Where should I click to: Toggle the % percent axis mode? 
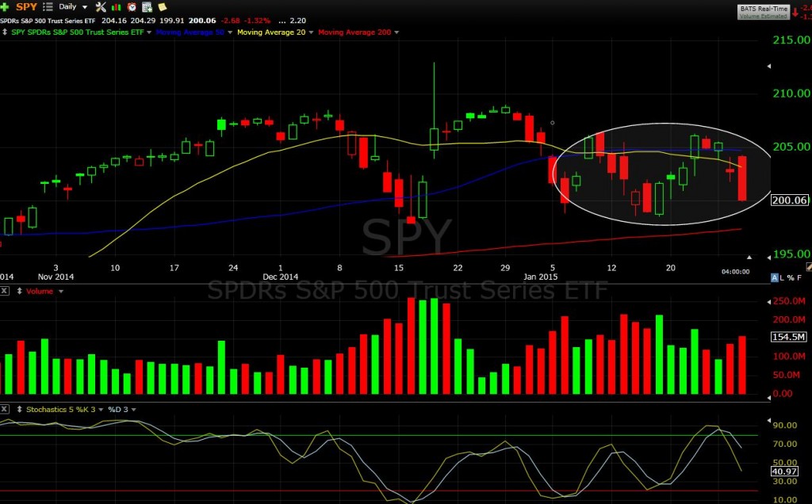791,278
